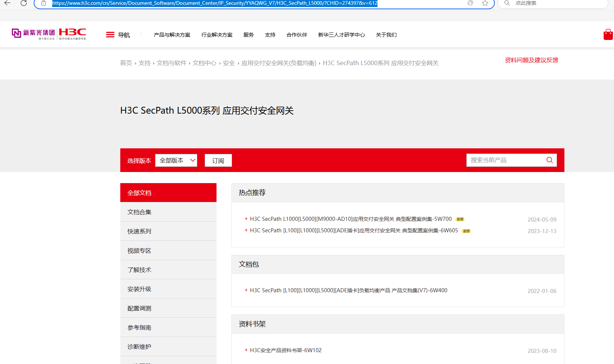This screenshot has width=614, height=364.
Task: Select the 文档合集 sidebar tab
Action: (168, 212)
